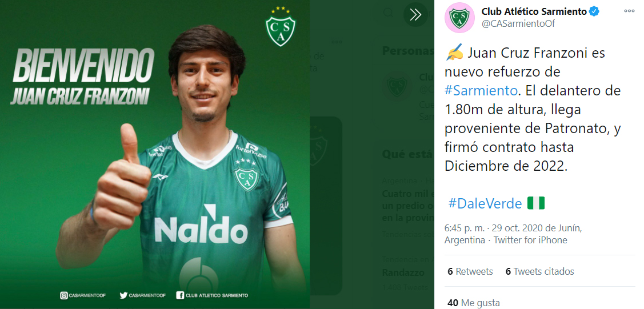Open the Club Atlético Sarmiento profile avatar
The height and width of the screenshot is (309, 644).
click(459, 17)
